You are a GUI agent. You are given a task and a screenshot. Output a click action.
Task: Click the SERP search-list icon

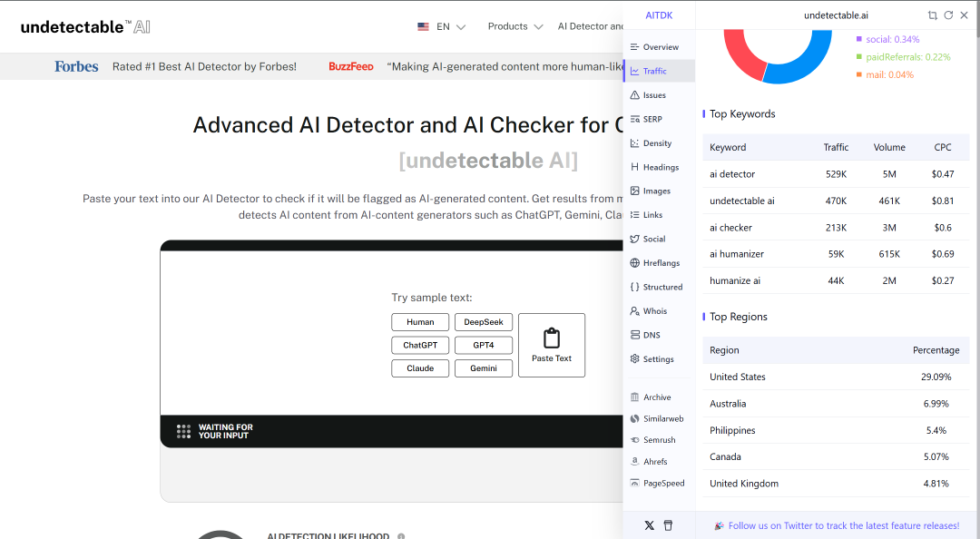[x=635, y=119]
